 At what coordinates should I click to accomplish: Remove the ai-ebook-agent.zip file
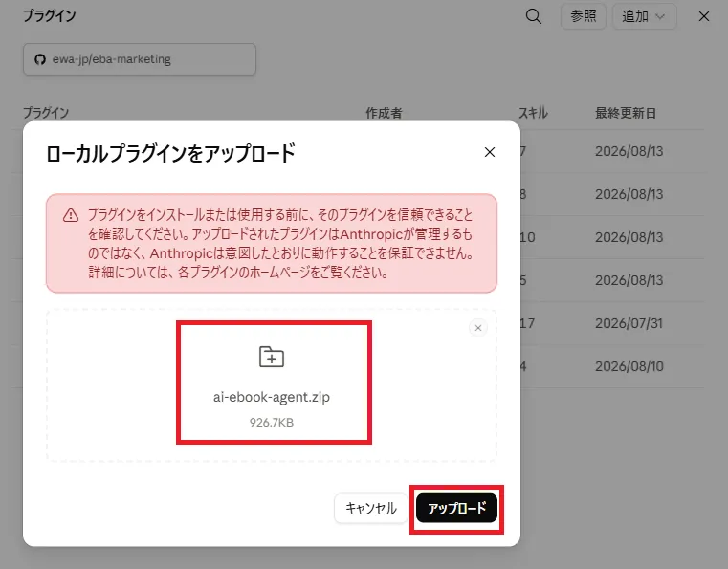pos(477,328)
